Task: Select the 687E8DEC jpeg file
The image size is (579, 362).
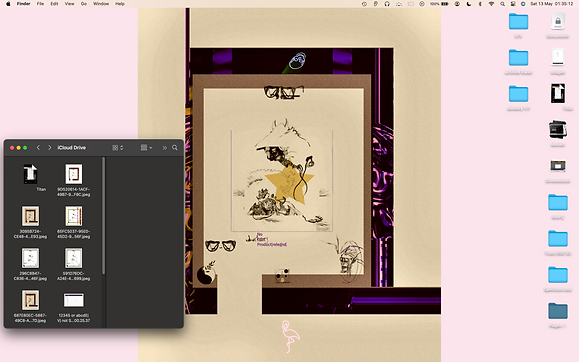Action: (x=30, y=300)
